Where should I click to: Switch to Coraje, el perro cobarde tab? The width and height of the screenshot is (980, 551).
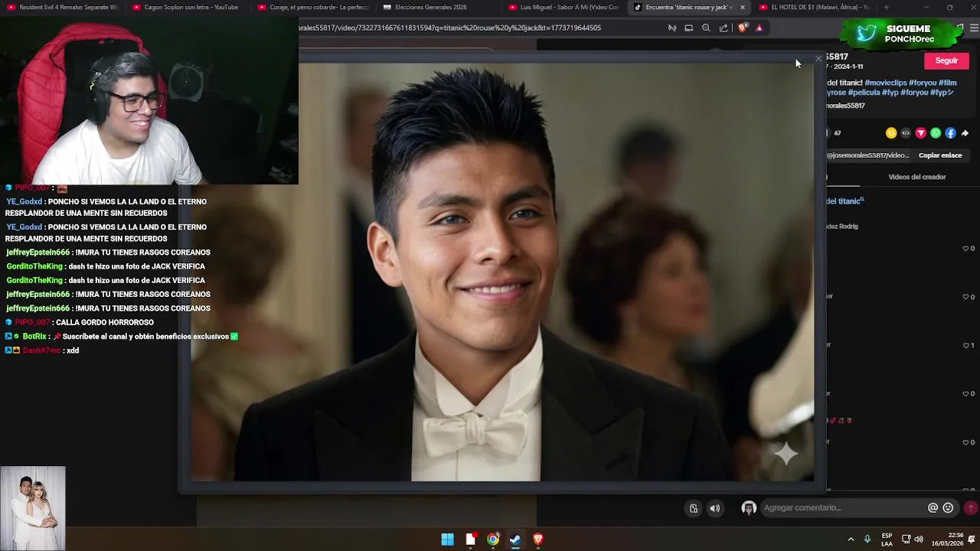(312, 7)
